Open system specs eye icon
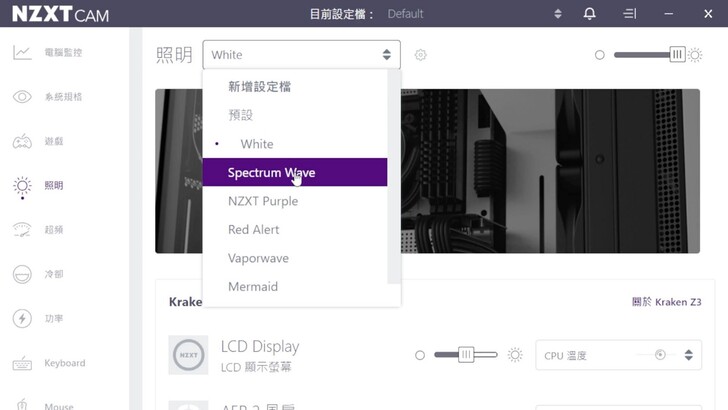The image size is (728, 410). pyautogui.click(x=22, y=97)
